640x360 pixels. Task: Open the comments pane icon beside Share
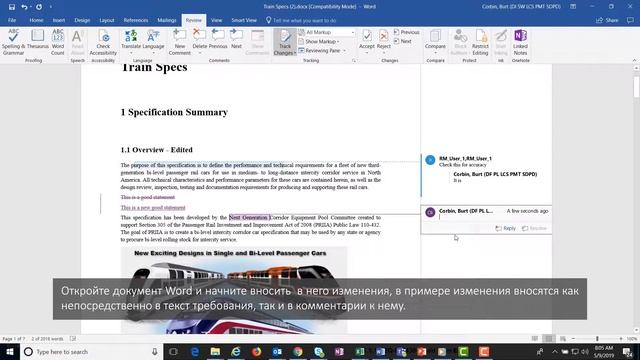(630, 20)
